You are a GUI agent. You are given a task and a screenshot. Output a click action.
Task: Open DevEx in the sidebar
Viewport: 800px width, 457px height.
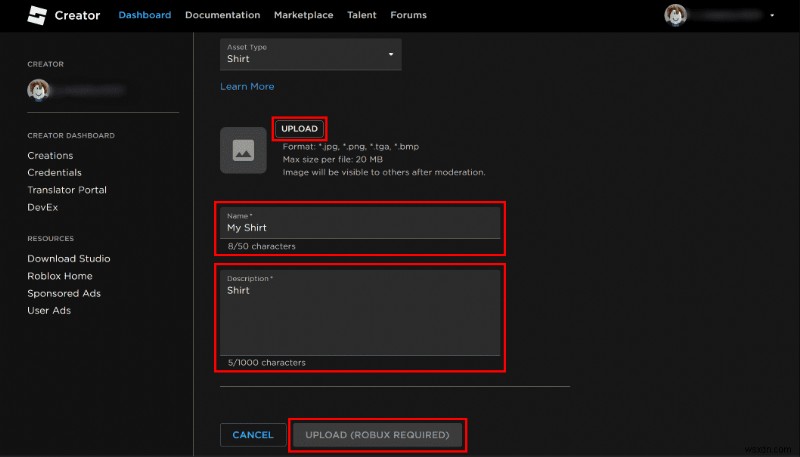[x=42, y=207]
